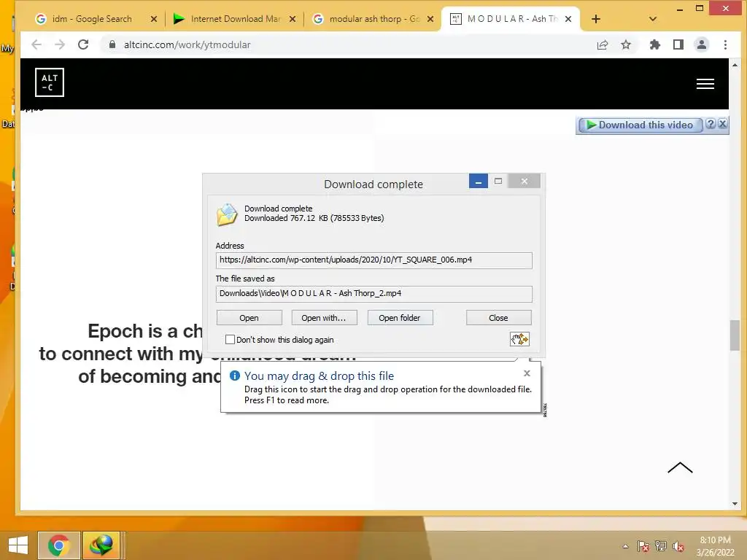This screenshot has width=747, height=560.
Task: Open the Windows Start button
Action: click(x=18, y=545)
